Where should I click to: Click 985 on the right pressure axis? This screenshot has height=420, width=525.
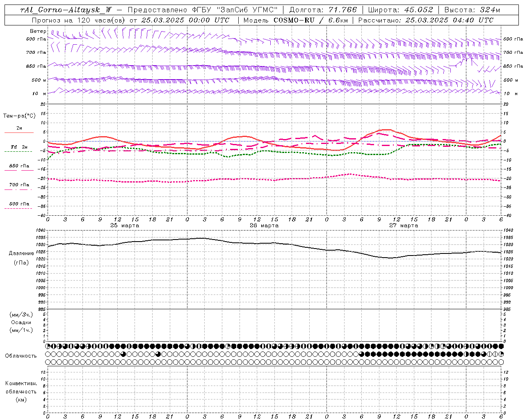point(507,309)
